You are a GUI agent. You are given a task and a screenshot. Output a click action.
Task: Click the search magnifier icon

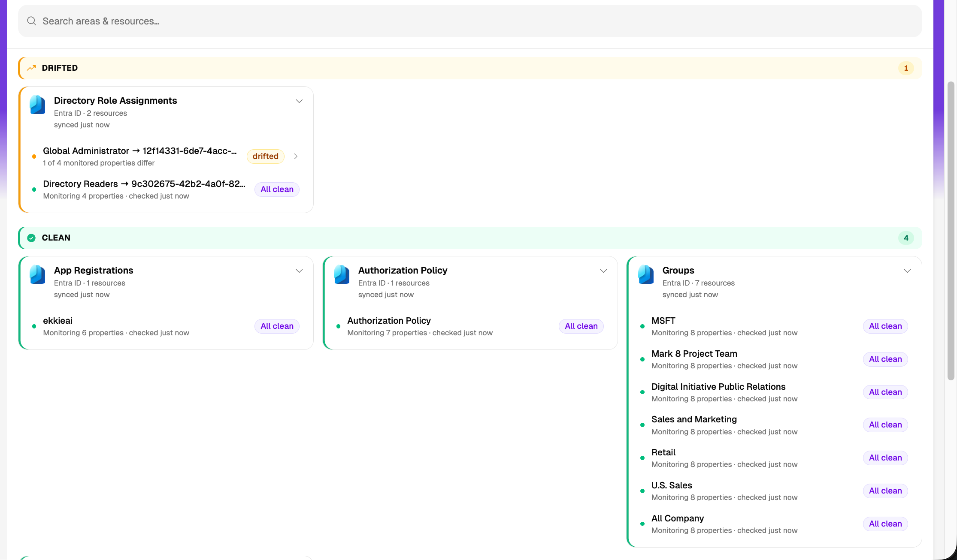point(31,21)
